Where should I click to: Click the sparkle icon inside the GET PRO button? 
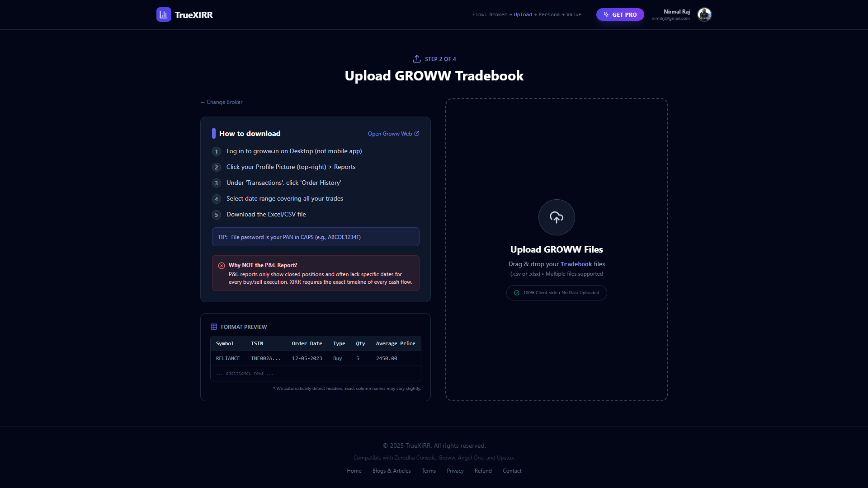point(606,14)
